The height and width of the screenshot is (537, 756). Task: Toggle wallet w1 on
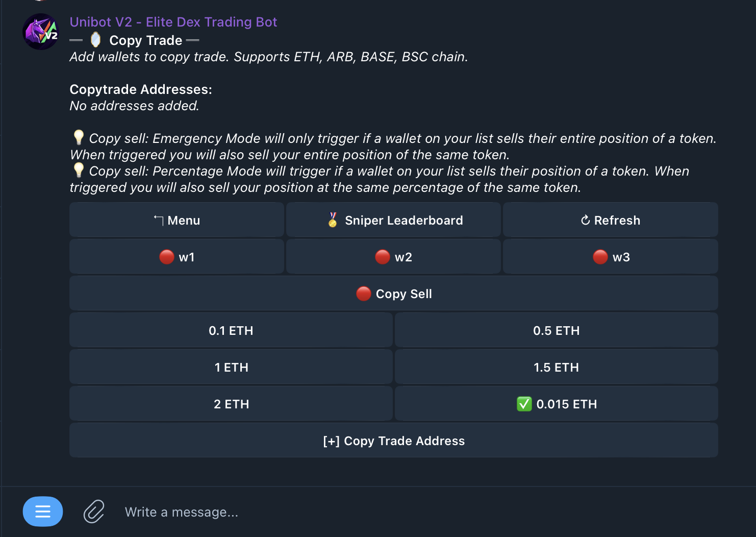[177, 257]
